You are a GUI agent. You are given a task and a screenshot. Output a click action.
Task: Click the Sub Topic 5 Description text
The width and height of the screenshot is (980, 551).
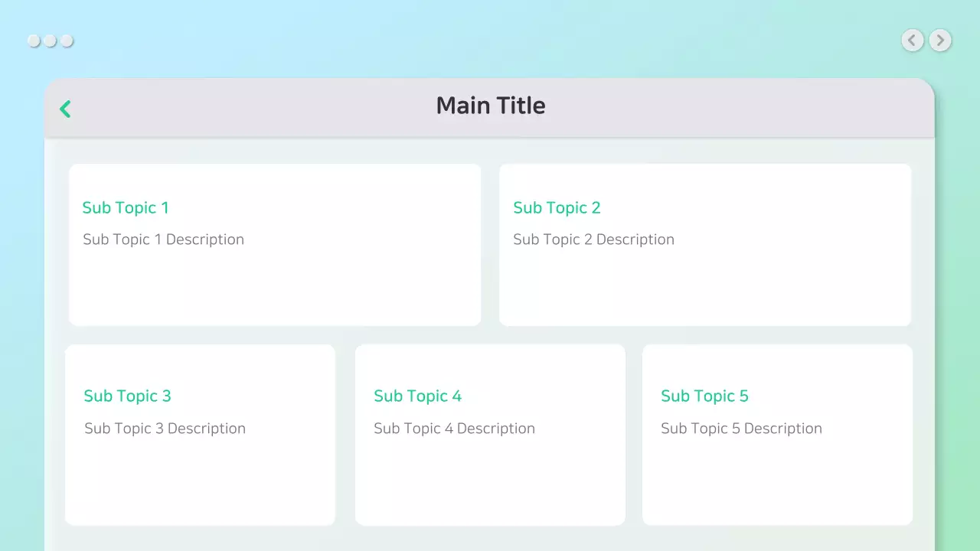pos(741,429)
